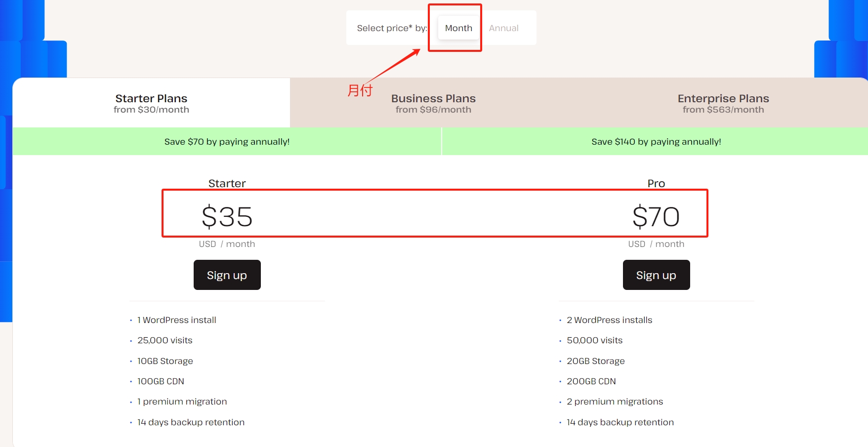Viewport: 868px width, 447px height.
Task: Sign up for the Starter plan
Action: (227, 275)
